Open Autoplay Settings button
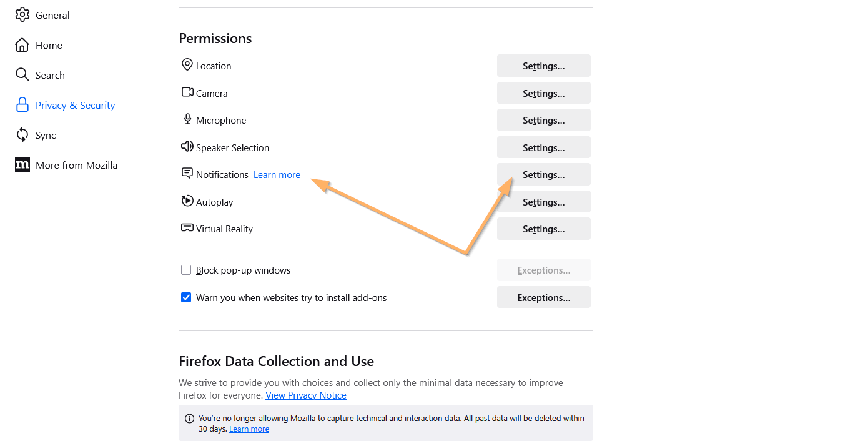868x446 pixels. [x=543, y=202]
